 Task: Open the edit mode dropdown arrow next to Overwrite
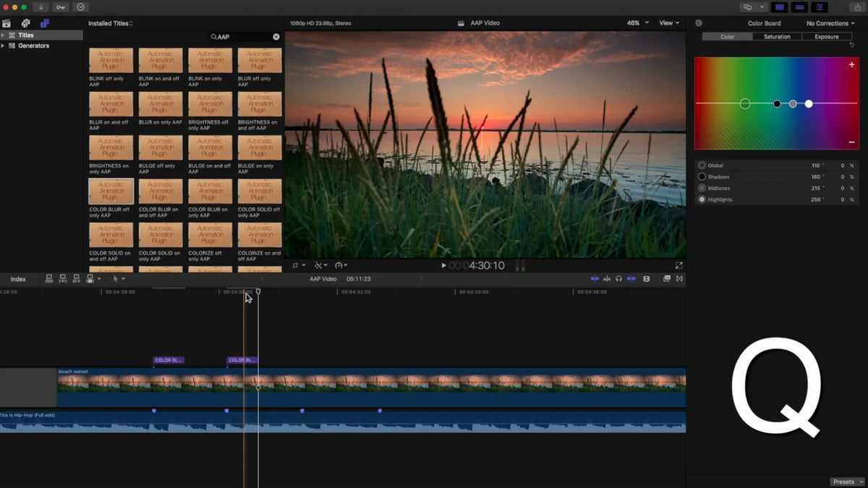(99, 279)
